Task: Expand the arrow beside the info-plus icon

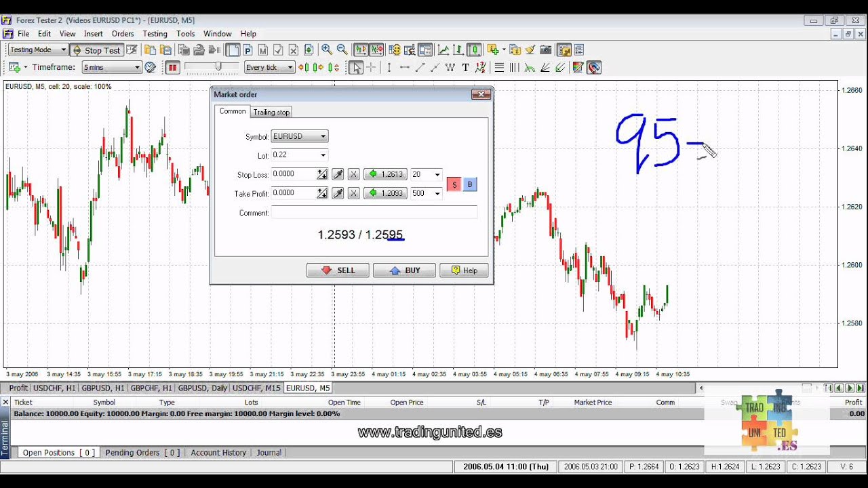Action: tap(504, 49)
